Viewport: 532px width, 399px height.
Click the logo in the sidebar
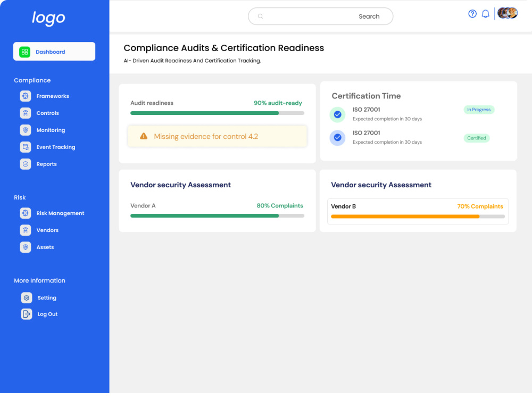[x=48, y=18]
